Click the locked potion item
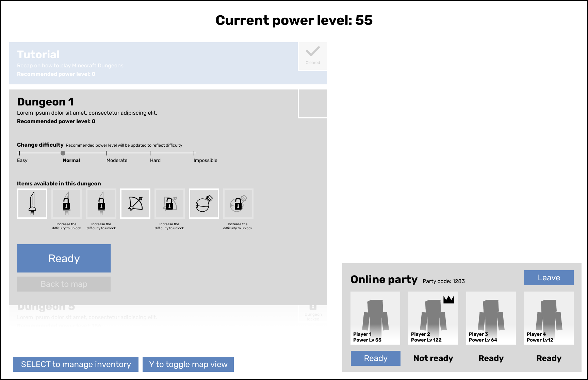Image resolution: width=588 pixels, height=380 pixels. 239,203
